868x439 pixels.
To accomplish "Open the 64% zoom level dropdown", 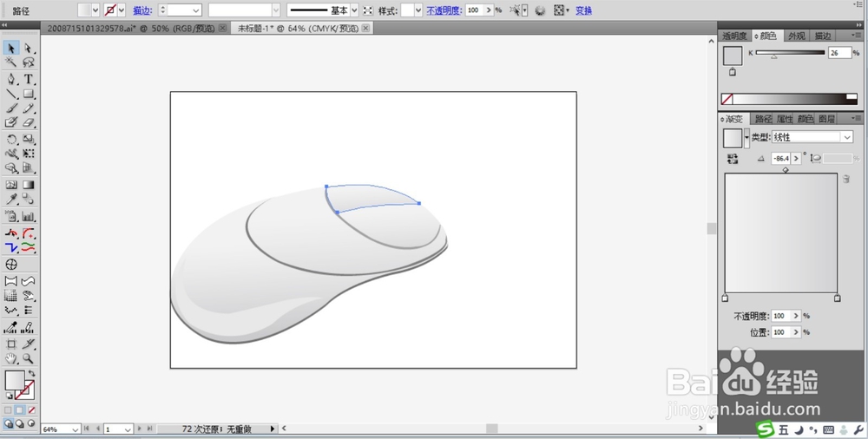I will coord(75,429).
